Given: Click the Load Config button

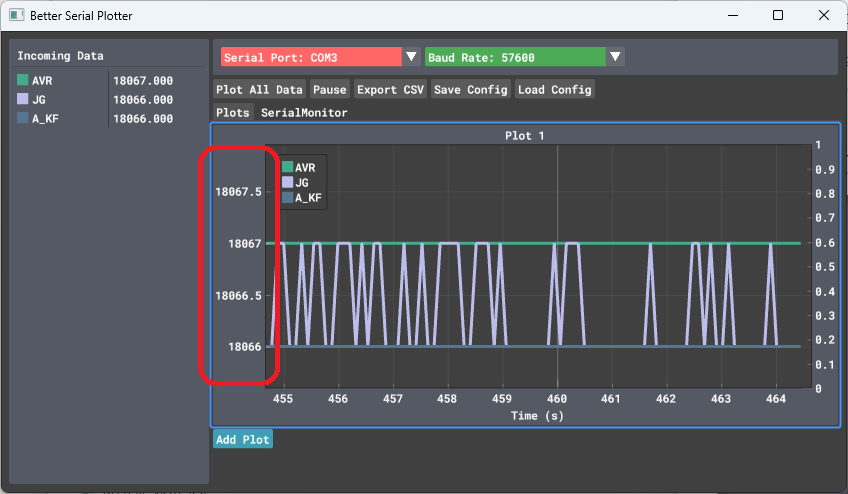Looking at the screenshot, I should click(554, 89).
